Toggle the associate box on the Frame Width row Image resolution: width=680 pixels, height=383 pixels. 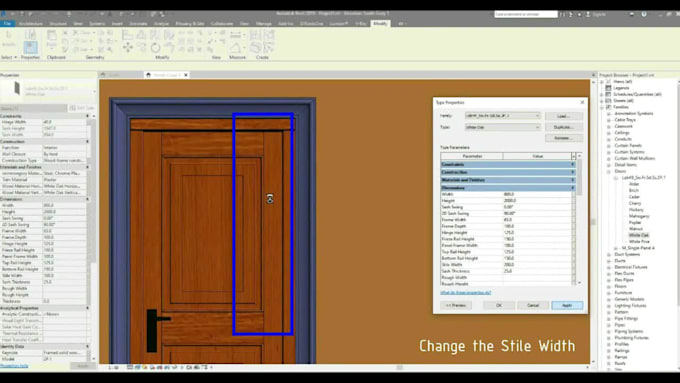[573, 220]
